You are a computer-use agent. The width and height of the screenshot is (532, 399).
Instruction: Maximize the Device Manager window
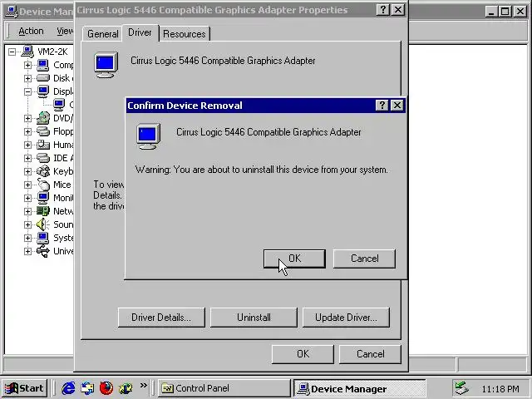coord(505,12)
